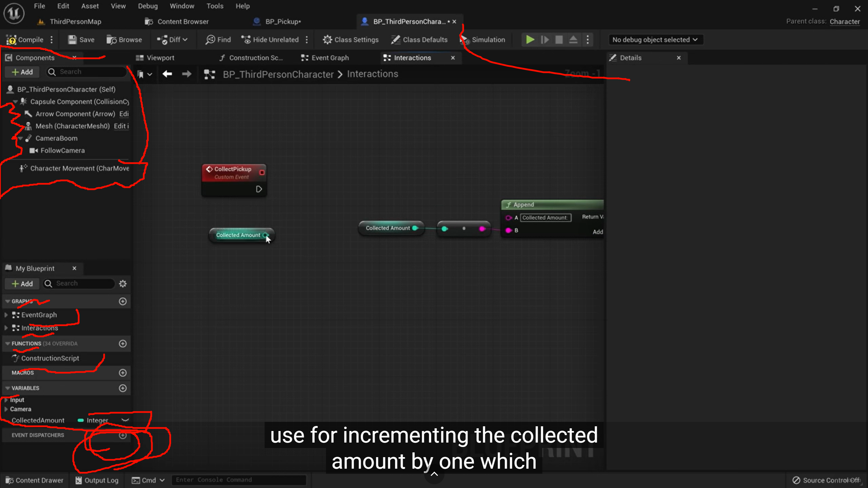868x488 pixels.
Task: Toggle Hide Unrelated nodes
Action: 270,40
